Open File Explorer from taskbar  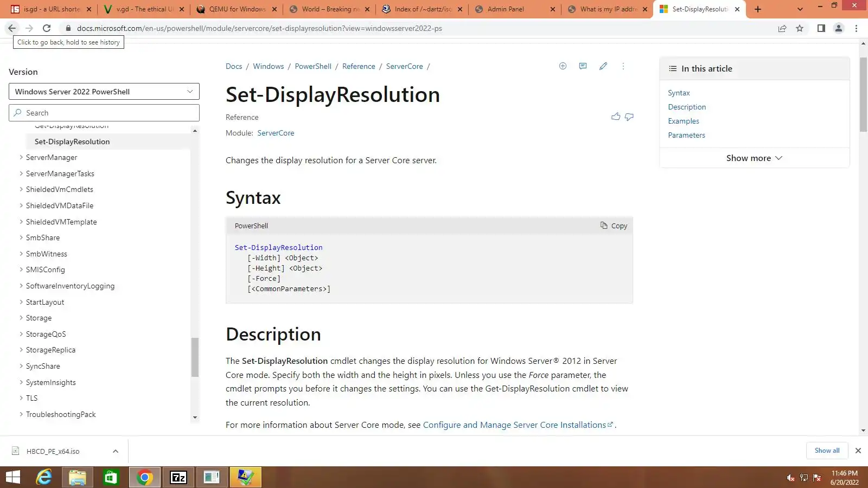(78, 477)
